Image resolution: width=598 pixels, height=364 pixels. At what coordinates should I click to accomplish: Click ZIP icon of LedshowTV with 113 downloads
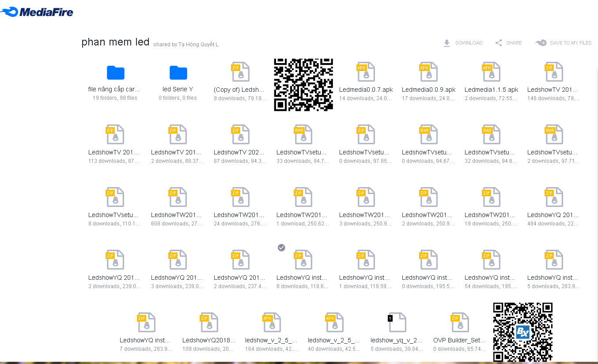(x=116, y=134)
